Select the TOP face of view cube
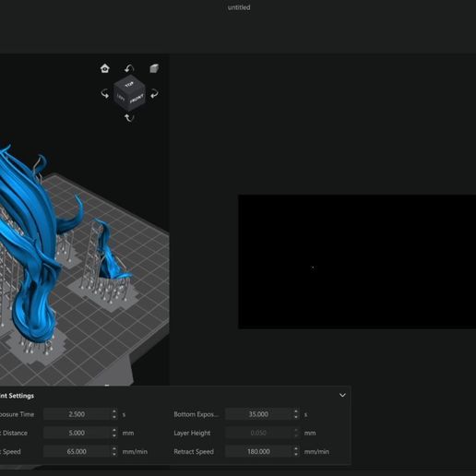This screenshot has width=476, height=476. point(129,84)
